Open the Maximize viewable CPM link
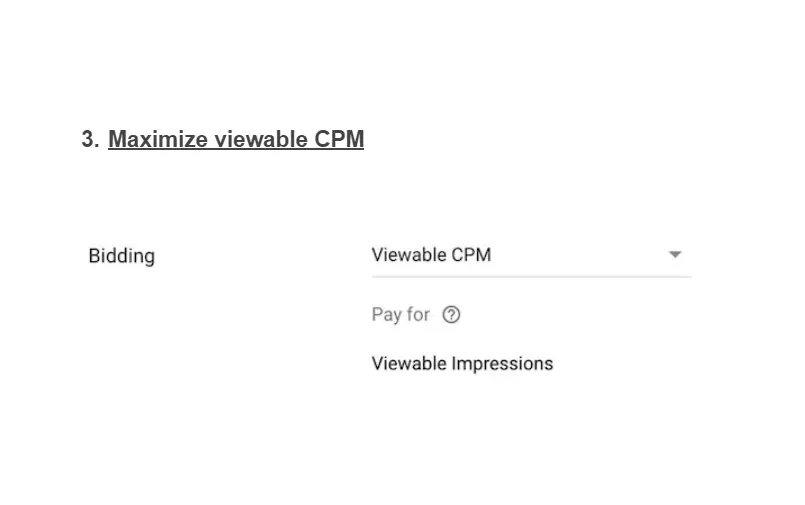 pos(236,139)
